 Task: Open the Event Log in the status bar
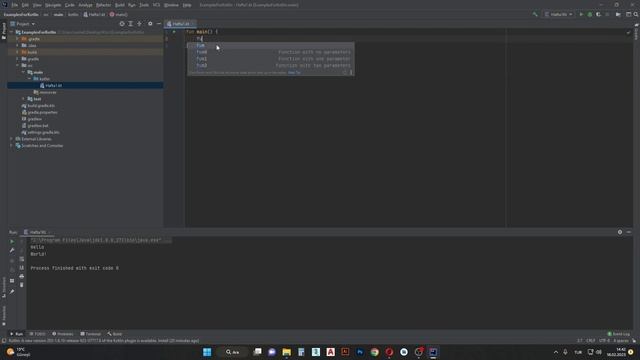pos(619,334)
